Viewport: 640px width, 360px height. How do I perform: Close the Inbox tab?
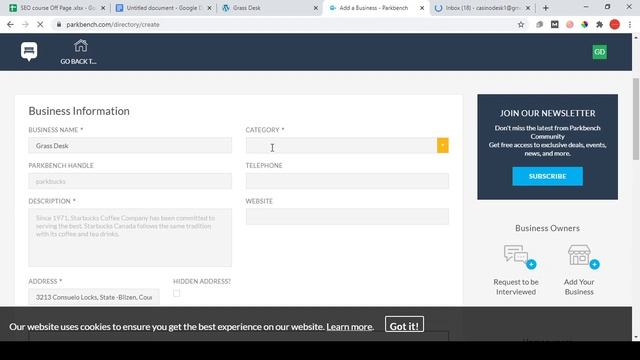coord(528,8)
